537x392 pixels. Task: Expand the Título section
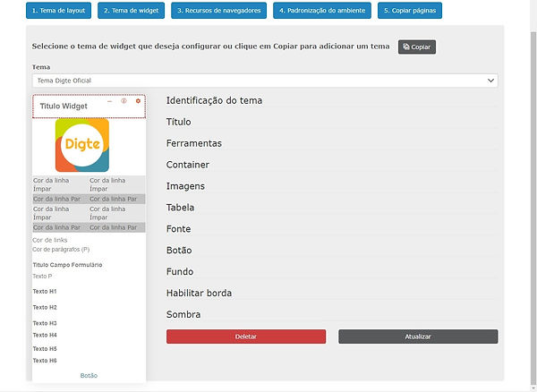[179, 122]
